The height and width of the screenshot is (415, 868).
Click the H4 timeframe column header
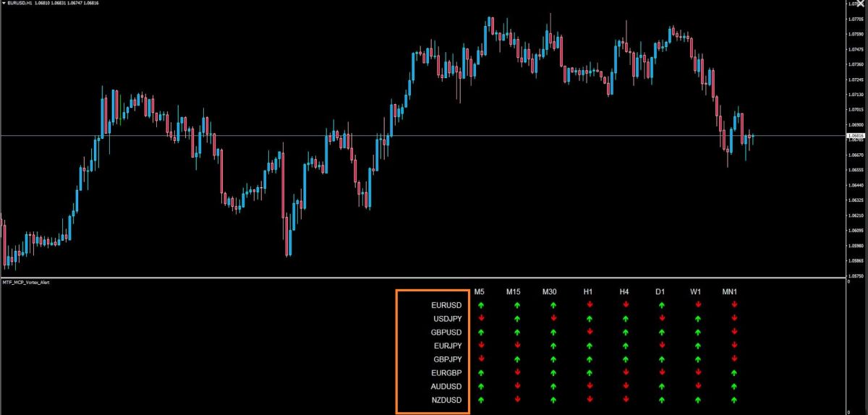coord(624,291)
